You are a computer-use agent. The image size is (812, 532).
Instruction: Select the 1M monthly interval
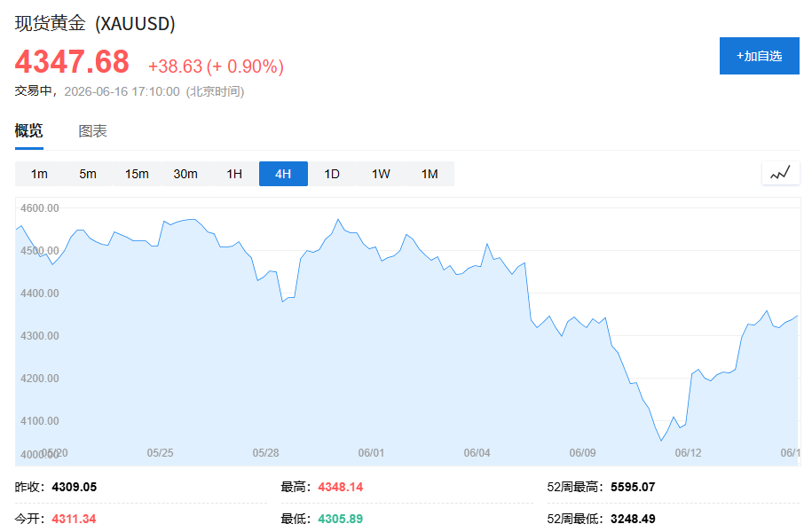tap(430, 174)
